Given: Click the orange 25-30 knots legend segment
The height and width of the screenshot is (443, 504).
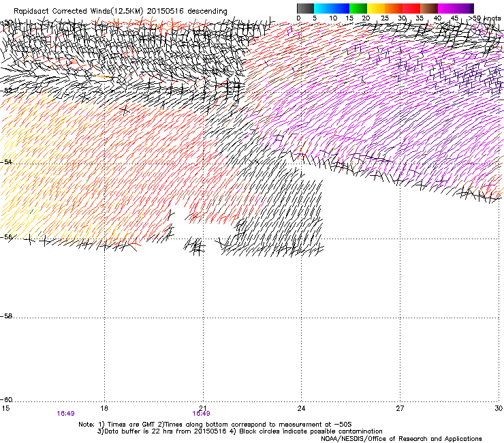Looking at the screenshot, I should click(394, 8).
